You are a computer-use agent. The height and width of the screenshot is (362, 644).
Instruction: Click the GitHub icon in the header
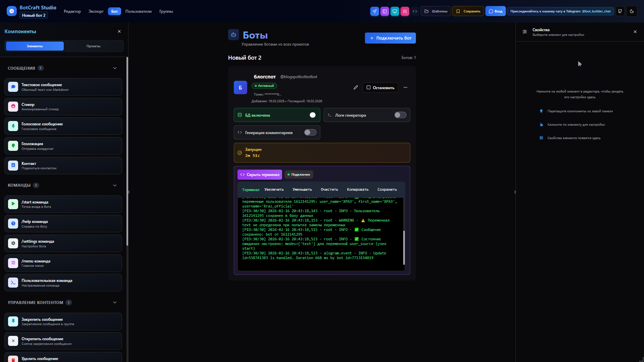[620, 11]
